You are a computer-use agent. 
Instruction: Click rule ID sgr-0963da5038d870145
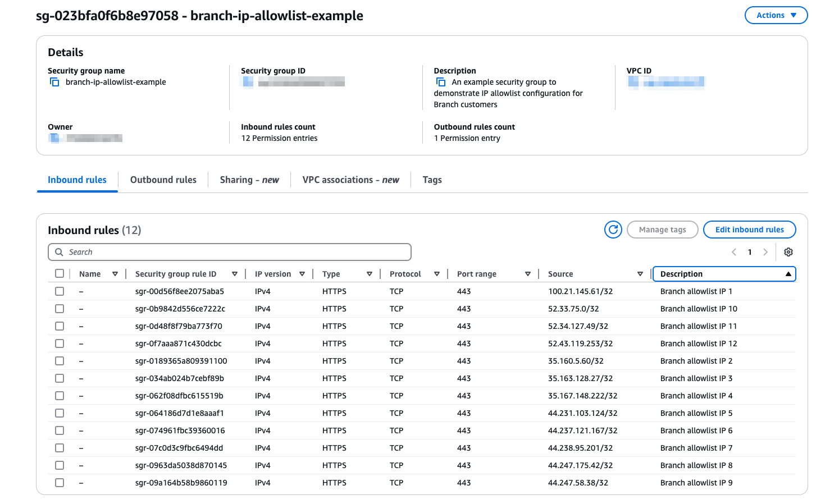coord(181,465)
